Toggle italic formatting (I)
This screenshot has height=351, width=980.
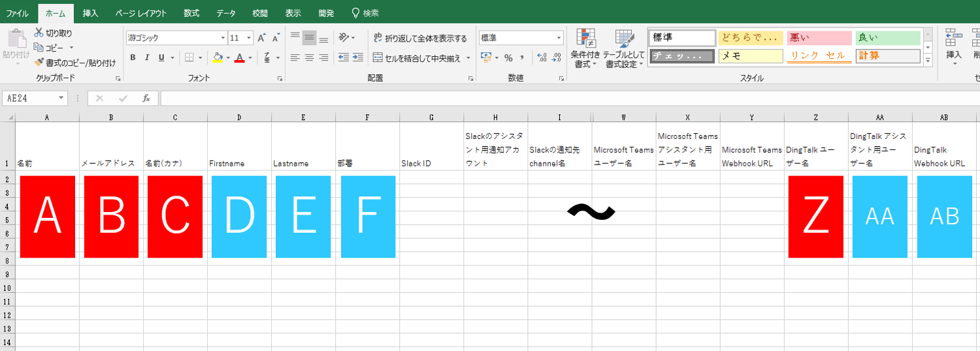(x=147, y=57)
